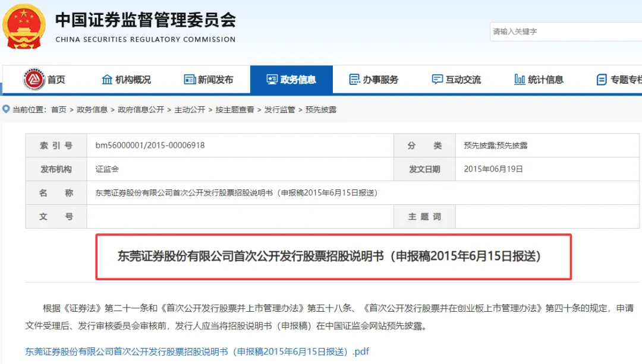The image size is (642, 364).
Task: Open the 首页 navigation tab
Action: coord(44,80)
